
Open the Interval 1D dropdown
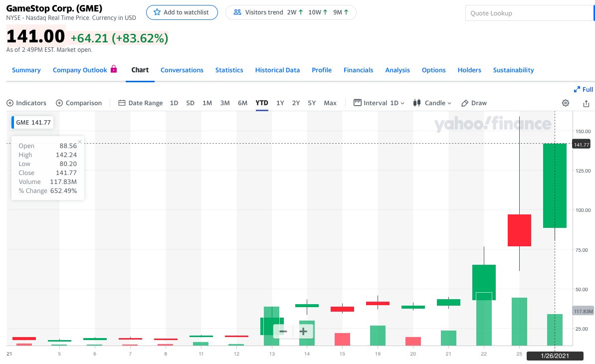pos(379,103)
